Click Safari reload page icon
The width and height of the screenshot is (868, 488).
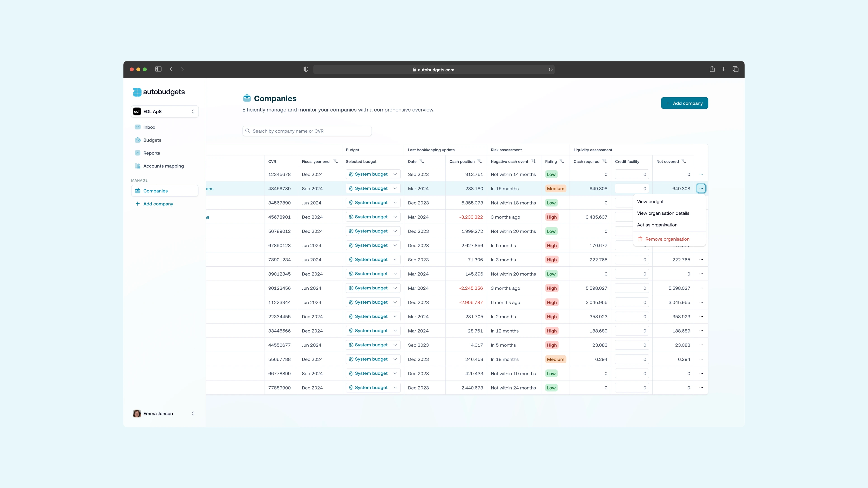pos(551,69)
